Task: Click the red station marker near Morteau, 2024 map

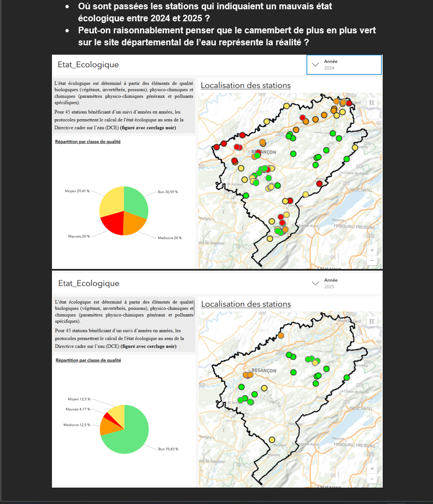Action: pyautogui.click(x=319, y=183)
